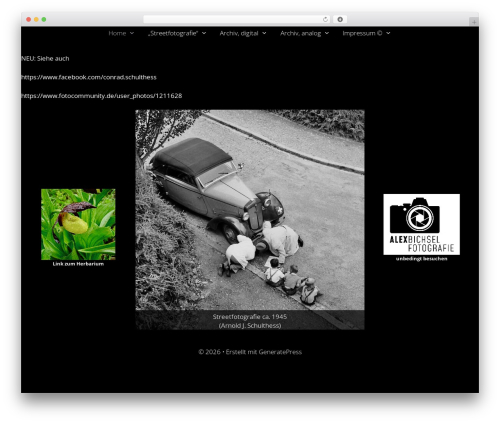This screenshot has width=500, height=423.
Task: Expand the „Streetfotografie" dropdown chevron
Action: 204,33
